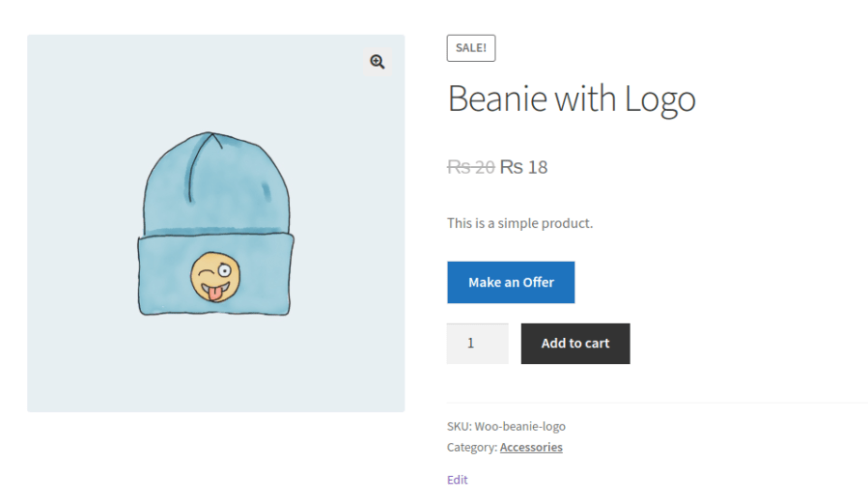Screen dimensions: 868x504
Task: Click the Rs 18 sale price
Action: click(x=524, y=167)
